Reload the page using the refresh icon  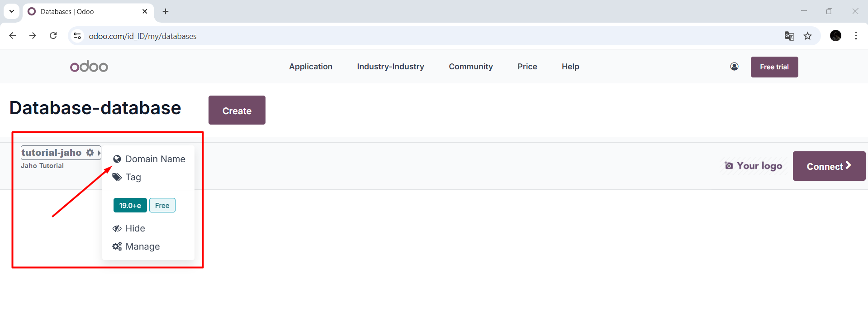pos(53,36)
